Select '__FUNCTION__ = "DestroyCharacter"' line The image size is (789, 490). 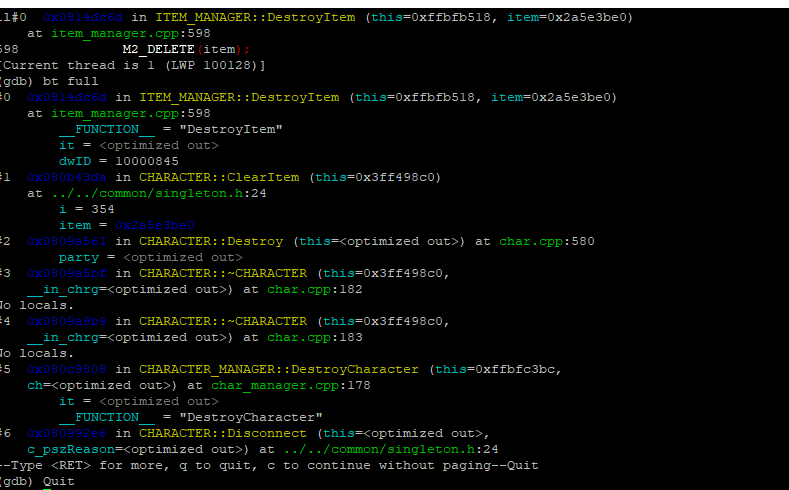(x=191, y=418)
